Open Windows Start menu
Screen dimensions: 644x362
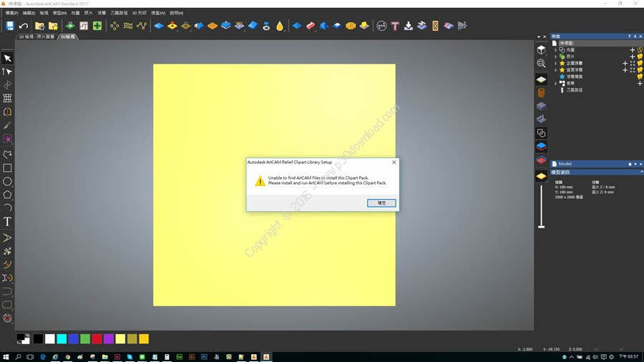click(6, 357)
